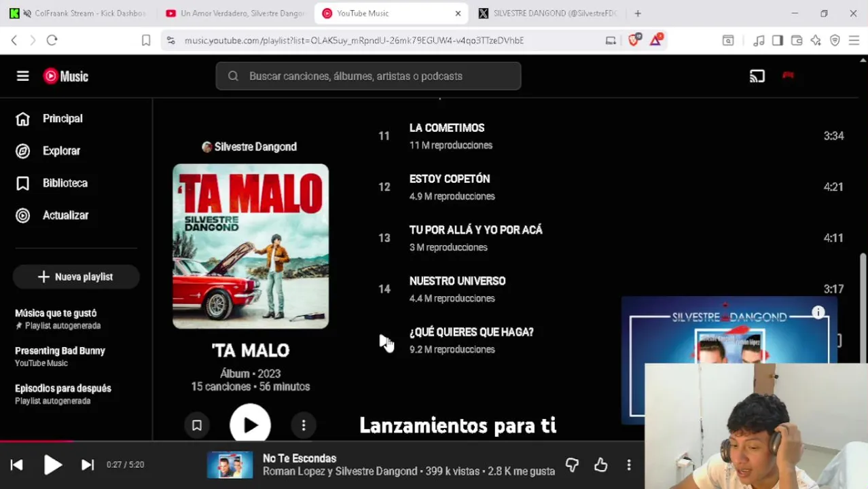Image resolution: width=868 pixels, height=489 pixels.
Task: Skip to the previous track
Action: point(17,465)
